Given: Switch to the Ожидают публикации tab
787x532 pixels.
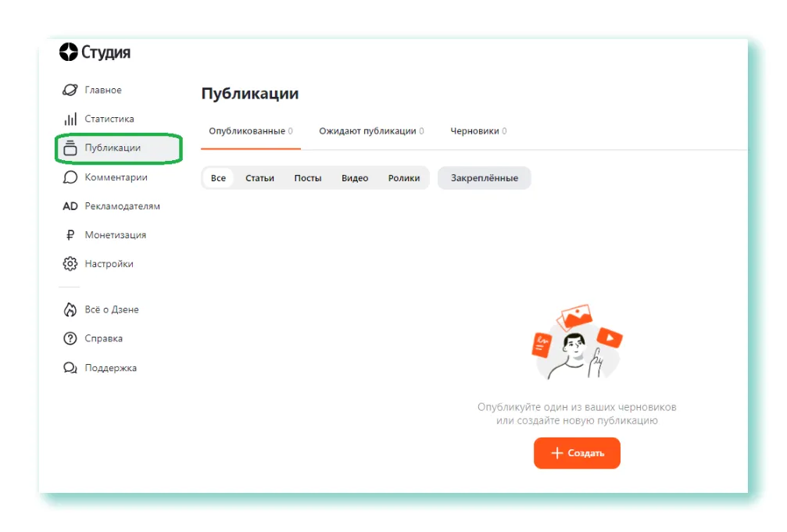Looking at the screenshot, I should click(x=371, y=131).
